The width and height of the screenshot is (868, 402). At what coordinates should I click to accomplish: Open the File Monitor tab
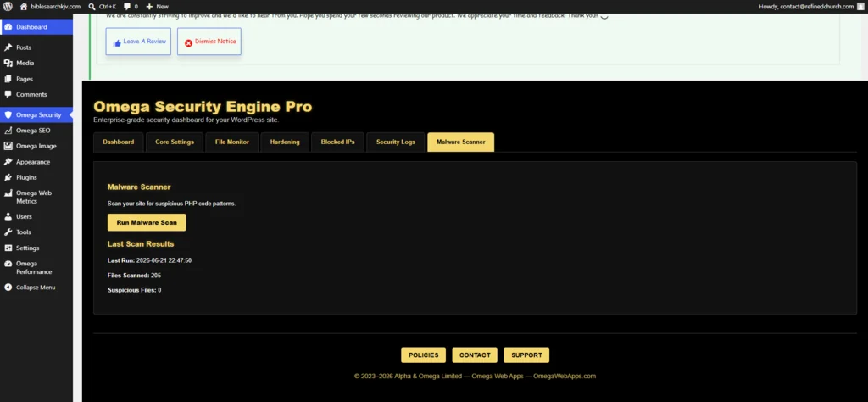tap(232, 142)
